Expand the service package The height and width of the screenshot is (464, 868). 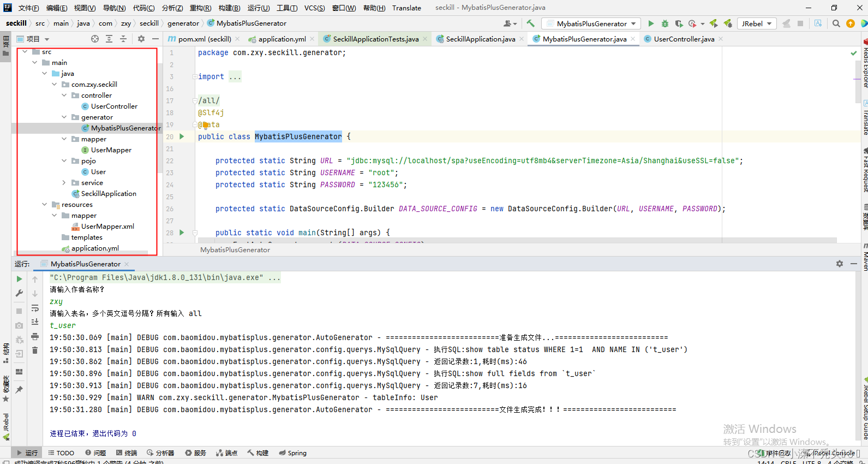pyautogui.click(x=64, y=183)
